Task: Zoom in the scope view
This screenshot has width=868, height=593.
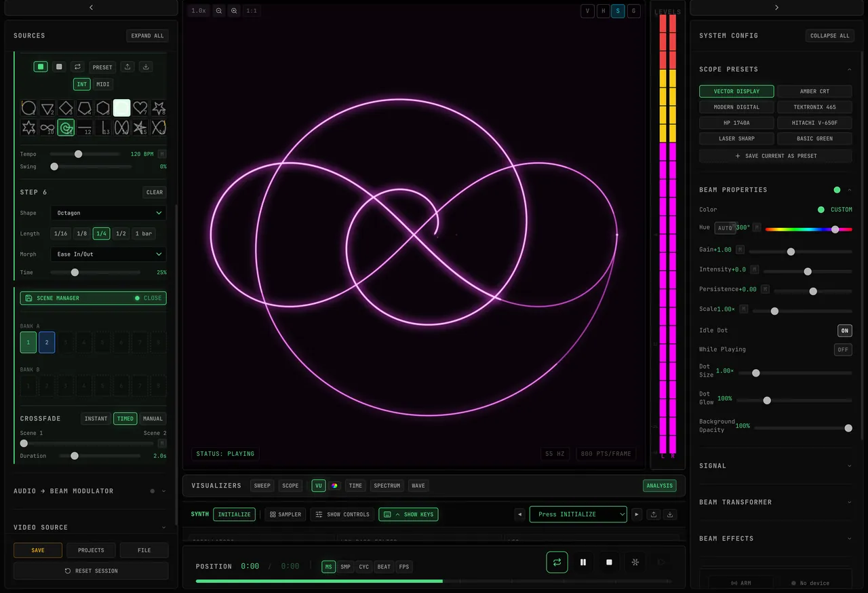Action: [x=234, y=11]
